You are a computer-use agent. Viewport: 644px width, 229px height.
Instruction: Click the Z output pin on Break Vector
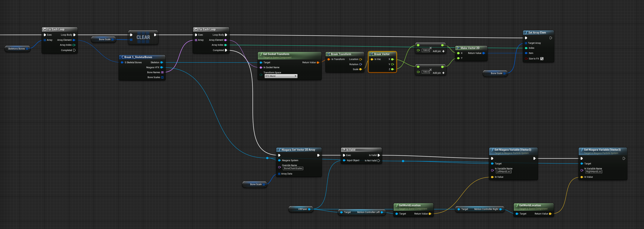[392, 70]
